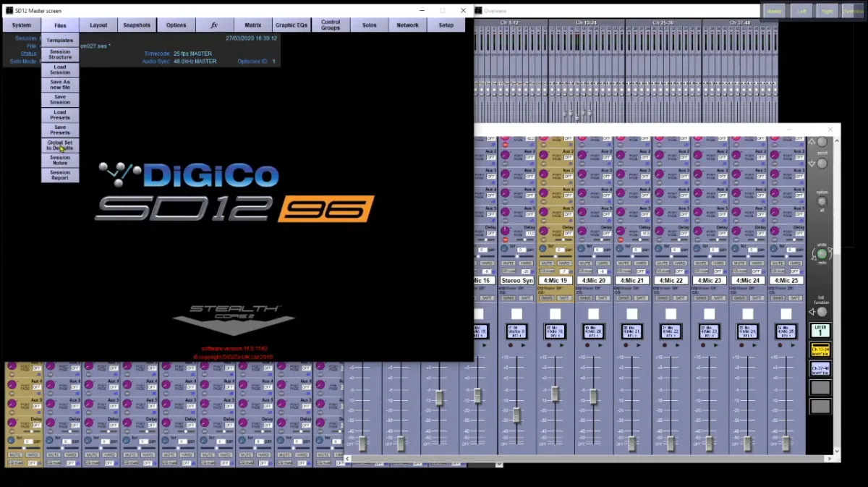Open the Solos menu
This screenshot has height=487, width=868.
coord(369,25)
